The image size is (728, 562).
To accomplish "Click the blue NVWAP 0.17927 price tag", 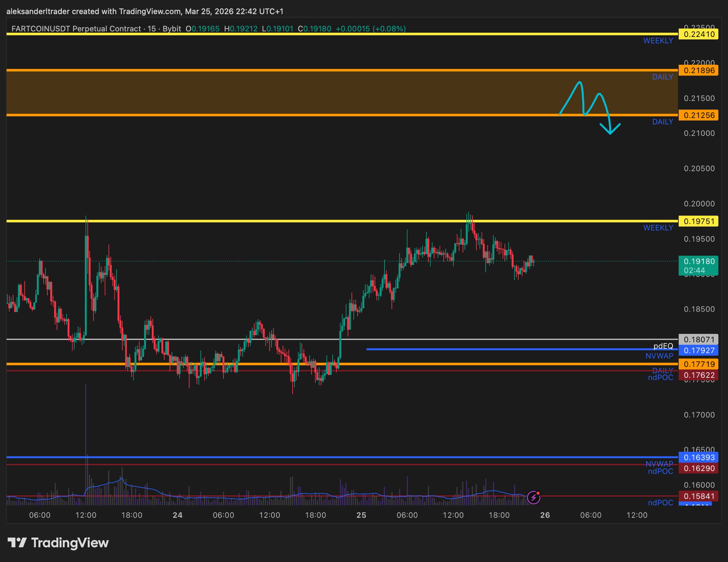I will [698, 350].
